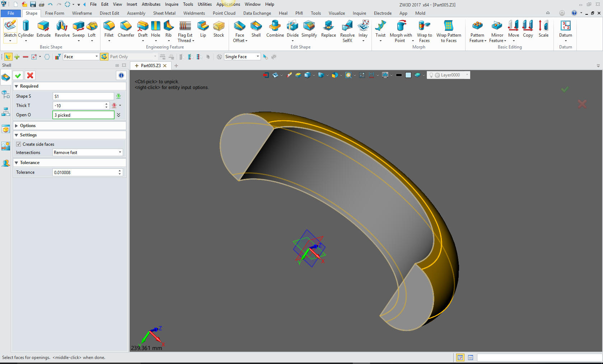Select the Scale tool

(543, 29)
